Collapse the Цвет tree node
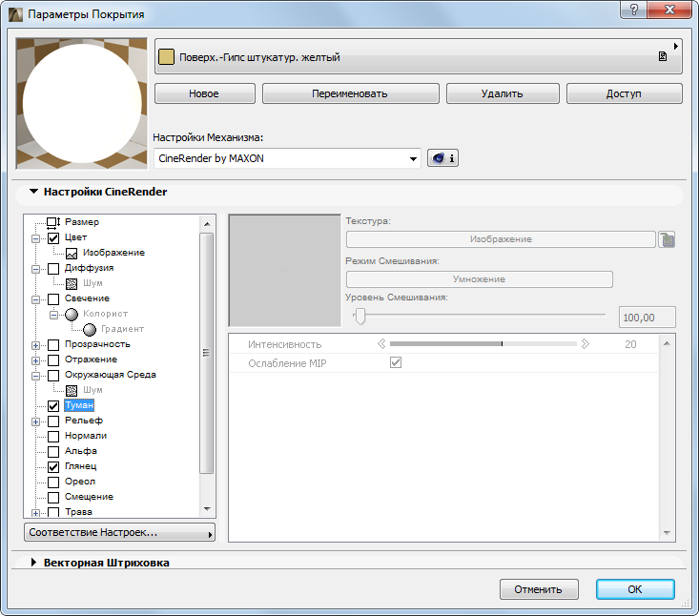Screen dimensions: 699x616 [x=35, y=239]
